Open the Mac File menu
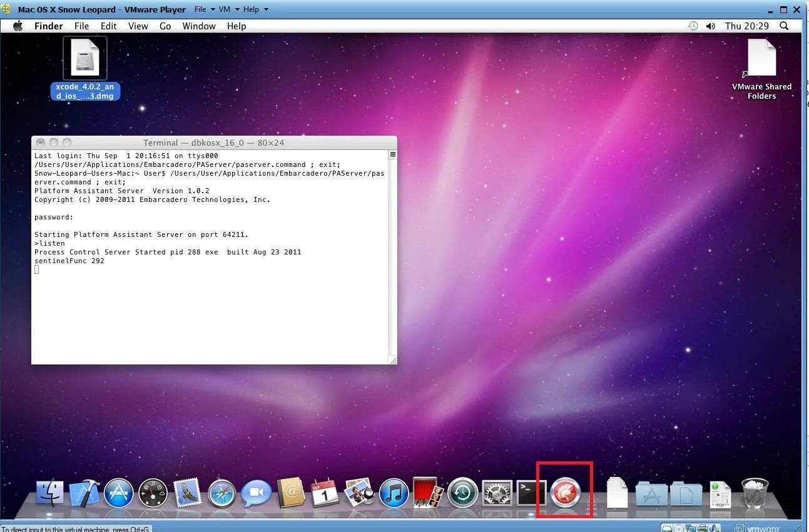 (81, 26)
